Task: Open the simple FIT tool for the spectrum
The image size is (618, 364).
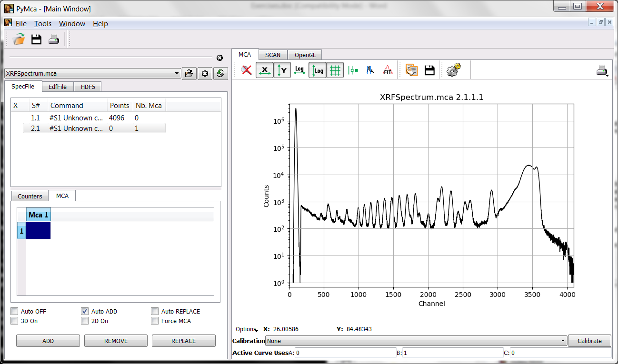Action: click(x=388, y=69)
